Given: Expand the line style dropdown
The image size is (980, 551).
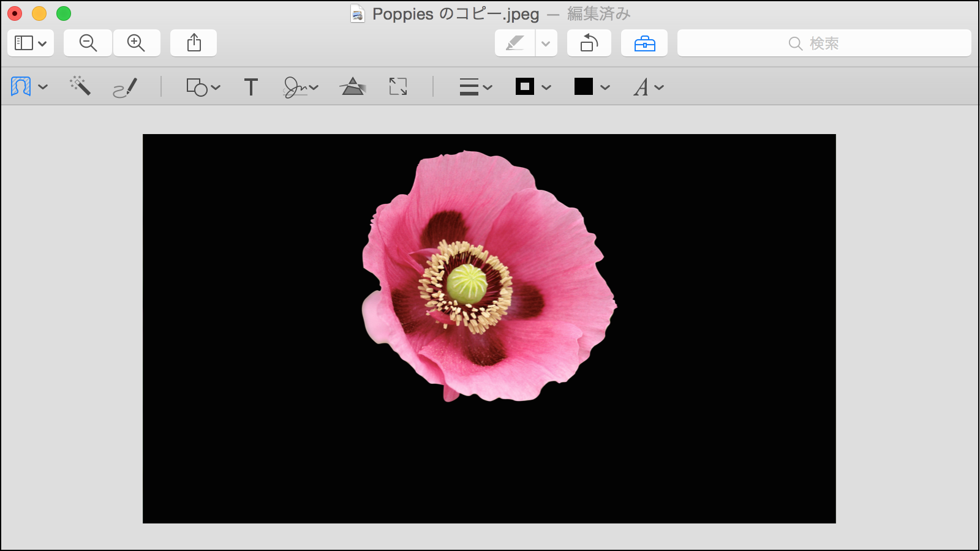Looking at the screenshot, I should coord(486,86).
